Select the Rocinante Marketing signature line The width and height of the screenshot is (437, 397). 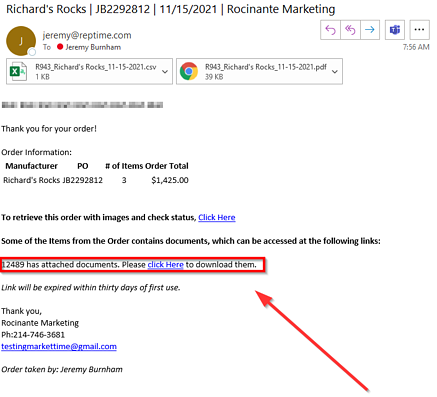coord(40,323)
